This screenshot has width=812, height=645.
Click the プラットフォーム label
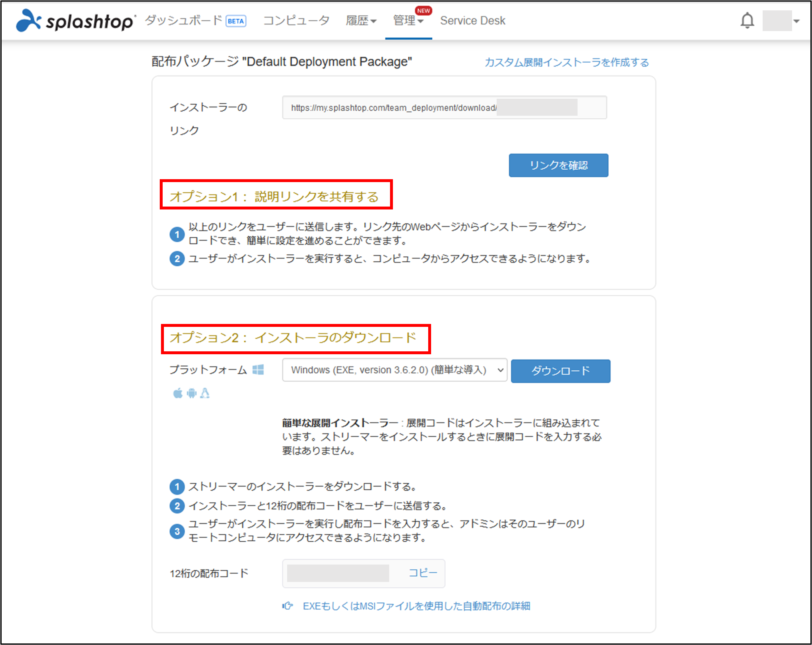click(208, 370)
